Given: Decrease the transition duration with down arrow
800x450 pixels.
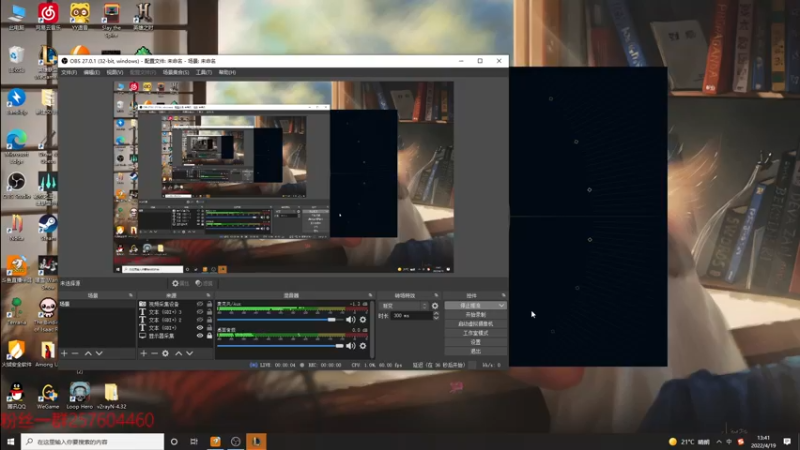Looking at the screenshot, I should pos(436,318).
